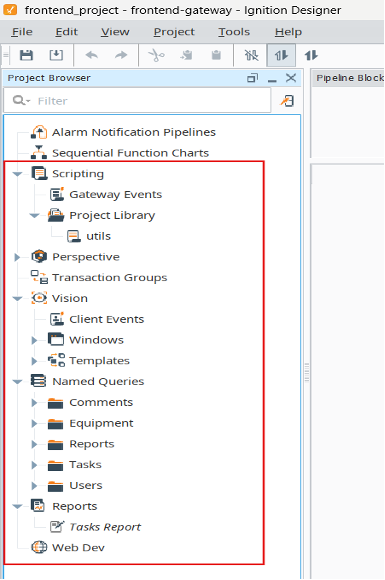Open the Project menu
This screenshot has height=580, width=385.
[174, 32]
